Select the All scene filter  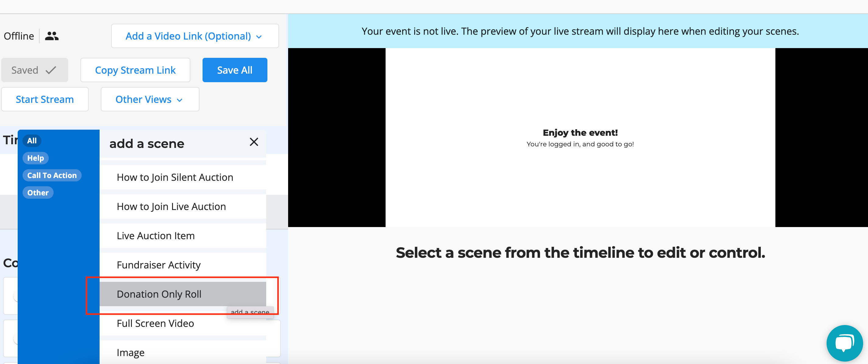(32, 141)
